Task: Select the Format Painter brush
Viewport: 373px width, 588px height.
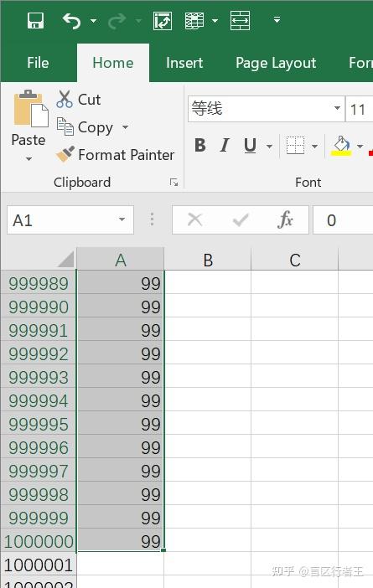Action: coord(65,154)
